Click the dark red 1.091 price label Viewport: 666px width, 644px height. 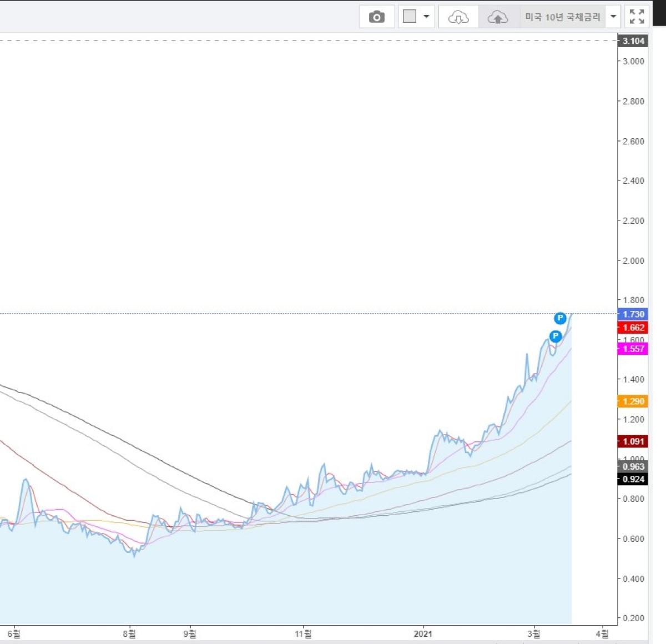[633, 441]
